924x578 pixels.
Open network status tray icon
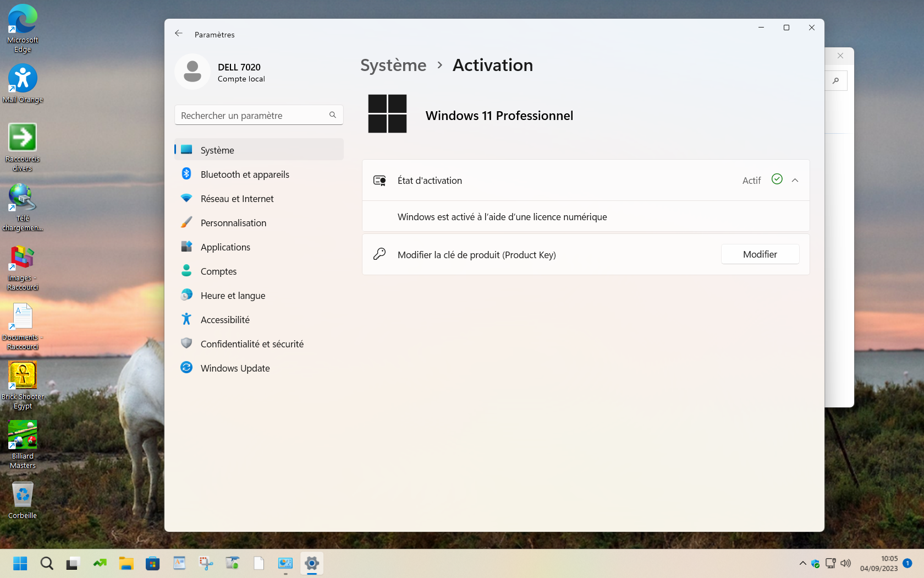tap(831, 563)
